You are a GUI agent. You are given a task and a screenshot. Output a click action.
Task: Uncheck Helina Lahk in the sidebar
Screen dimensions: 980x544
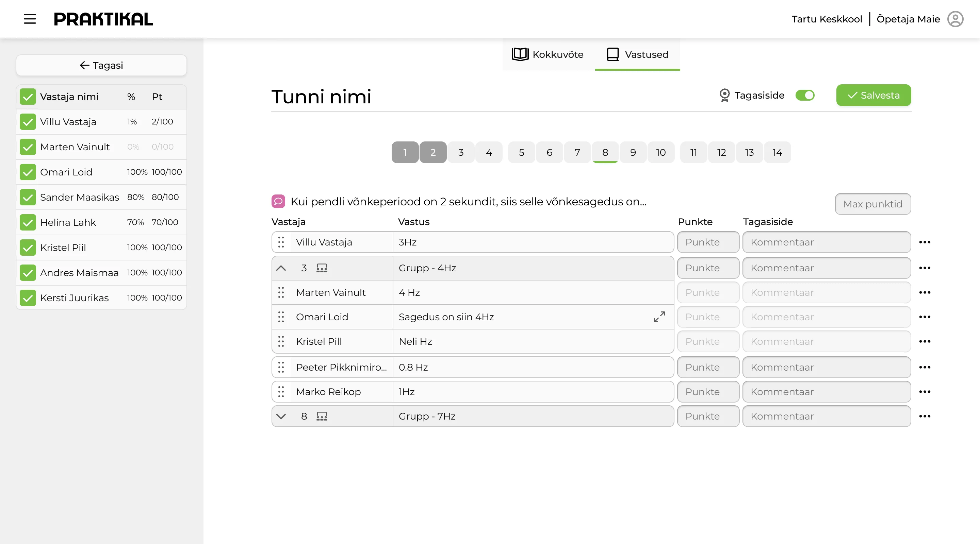click(28, 222)
